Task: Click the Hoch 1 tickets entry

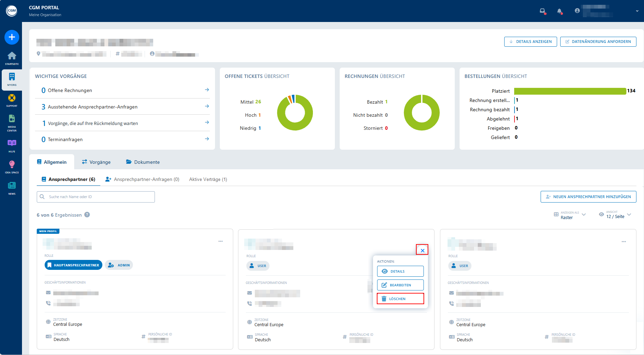Action: 253,115
